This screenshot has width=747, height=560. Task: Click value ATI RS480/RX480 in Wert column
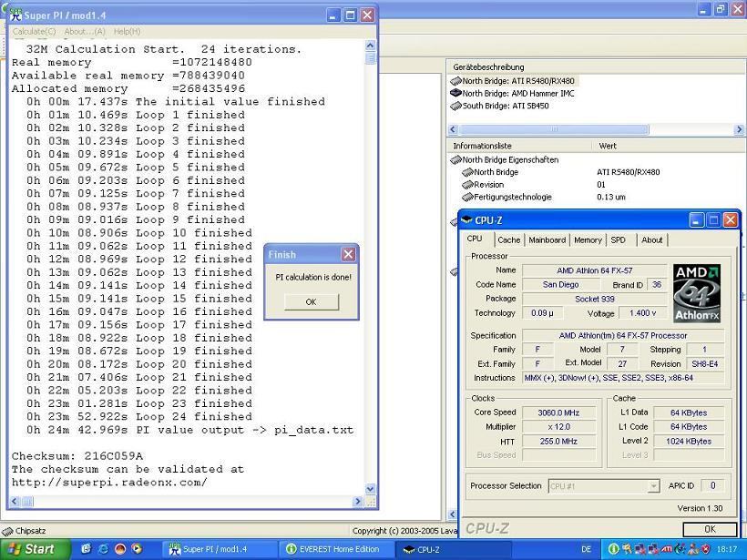pyautogui.click(x=628, y=172)
